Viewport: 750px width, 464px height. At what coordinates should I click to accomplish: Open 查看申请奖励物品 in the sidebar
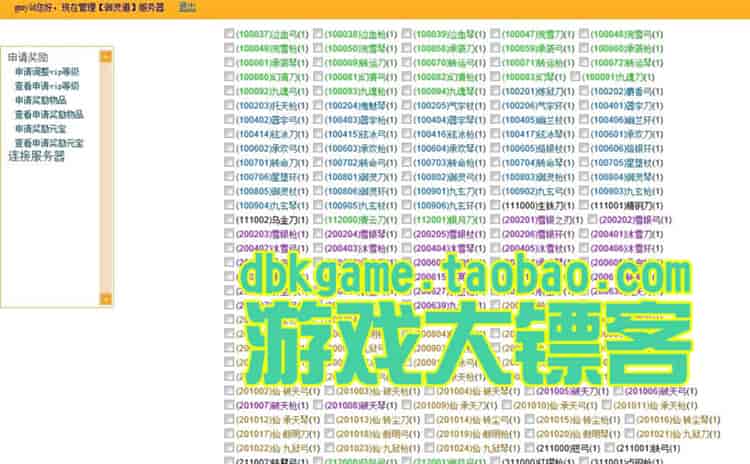[49, 115]
